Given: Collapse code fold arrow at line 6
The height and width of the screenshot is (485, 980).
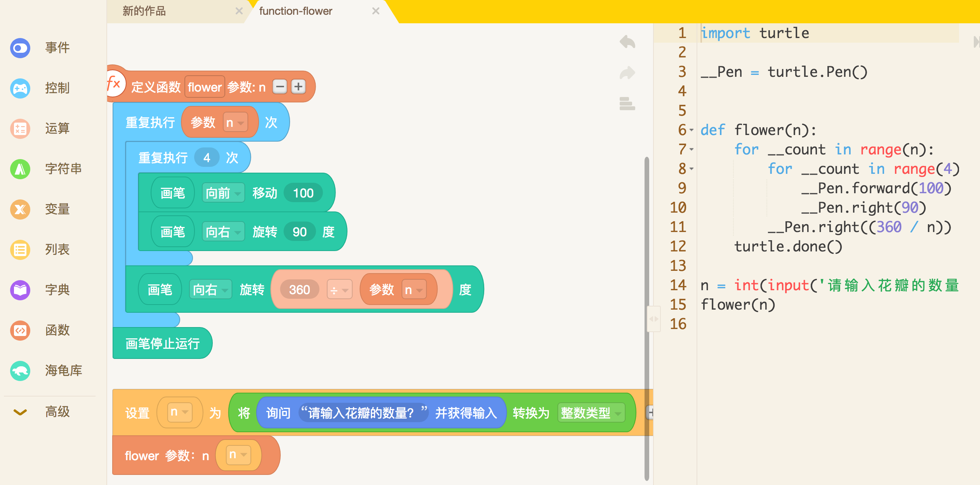Looking at the screenshot, I should [692, 130].
